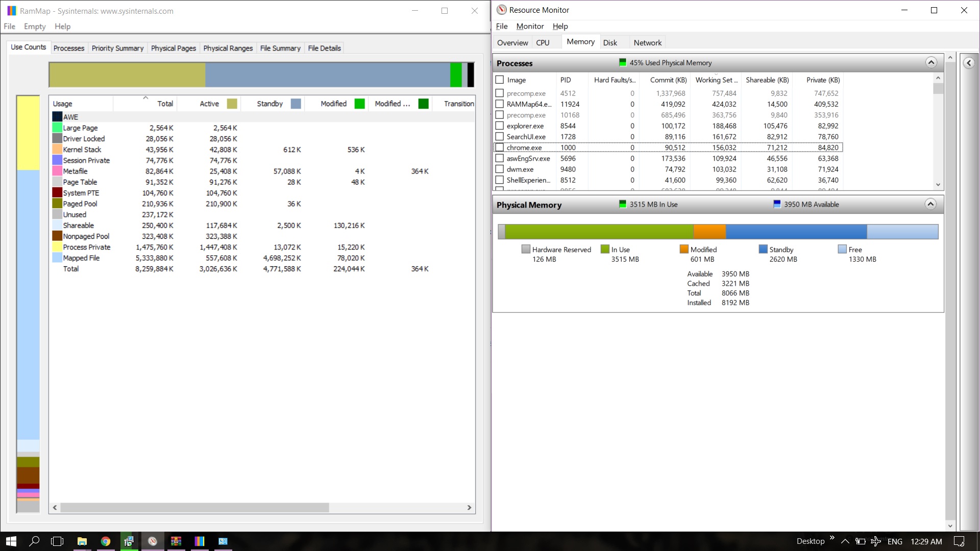Open Chrome from the taskbar
Viewport: 980px width, 551px height.
pyautogui.click(x=106, y=541)
